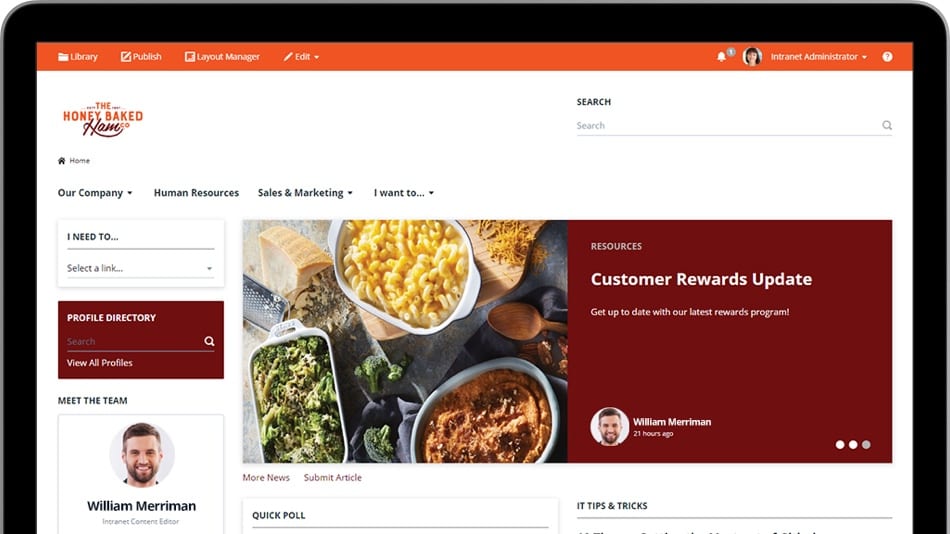Image resolution: width=950 pixels, height=534 pixels.
Task: Click the Publish icon in toolbar
Action: click(125, 56)
